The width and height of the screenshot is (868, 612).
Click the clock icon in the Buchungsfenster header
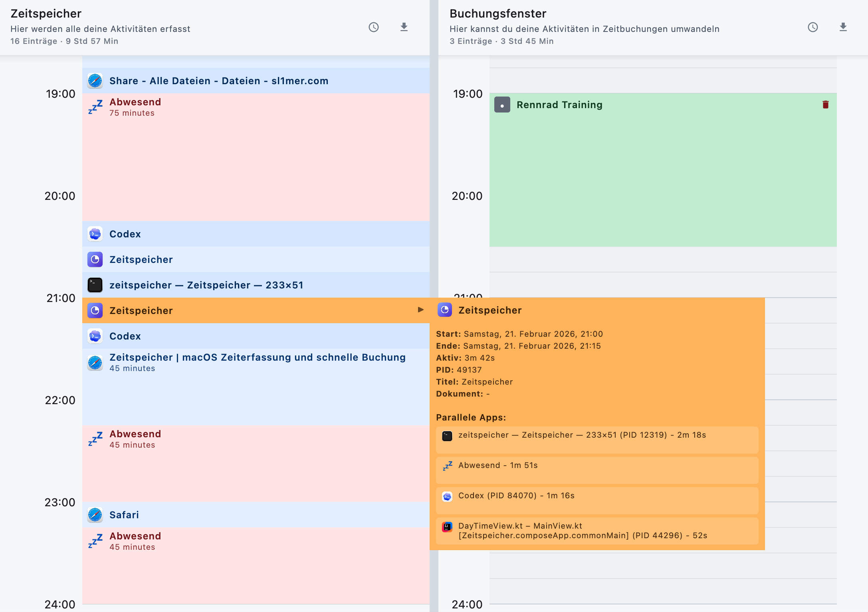point(812,27)
